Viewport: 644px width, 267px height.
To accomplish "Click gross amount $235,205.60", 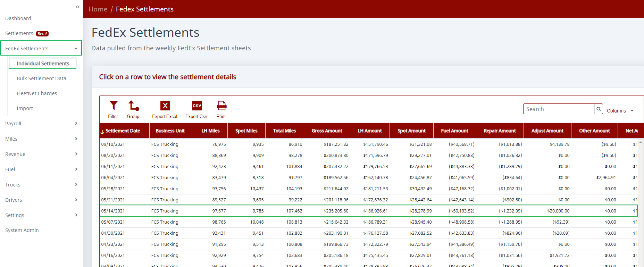I will [336, 211].
